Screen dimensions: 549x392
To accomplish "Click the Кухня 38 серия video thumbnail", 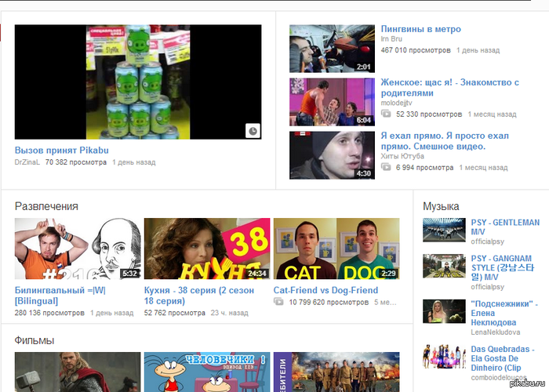I will (207, 249).
